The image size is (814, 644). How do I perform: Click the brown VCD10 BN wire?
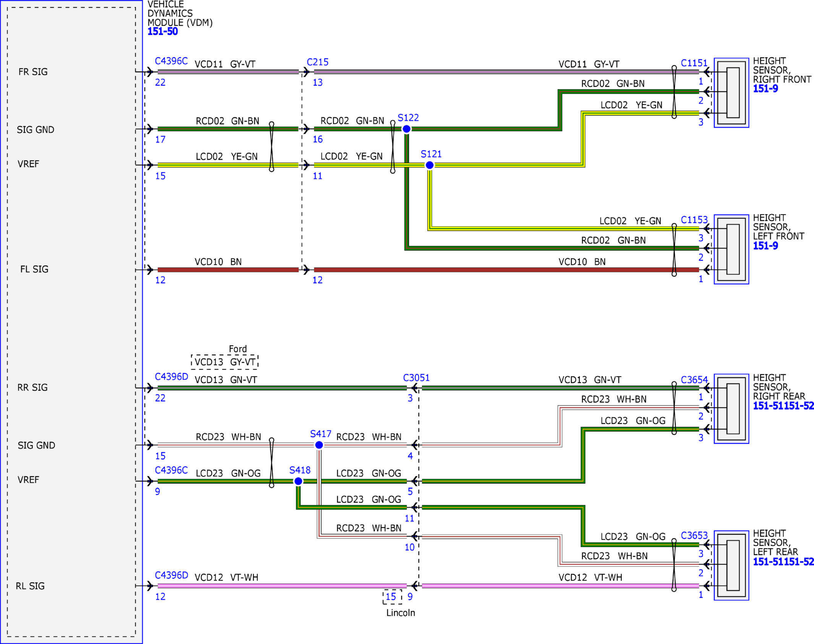pyautogui.click(x=506, y=270)
